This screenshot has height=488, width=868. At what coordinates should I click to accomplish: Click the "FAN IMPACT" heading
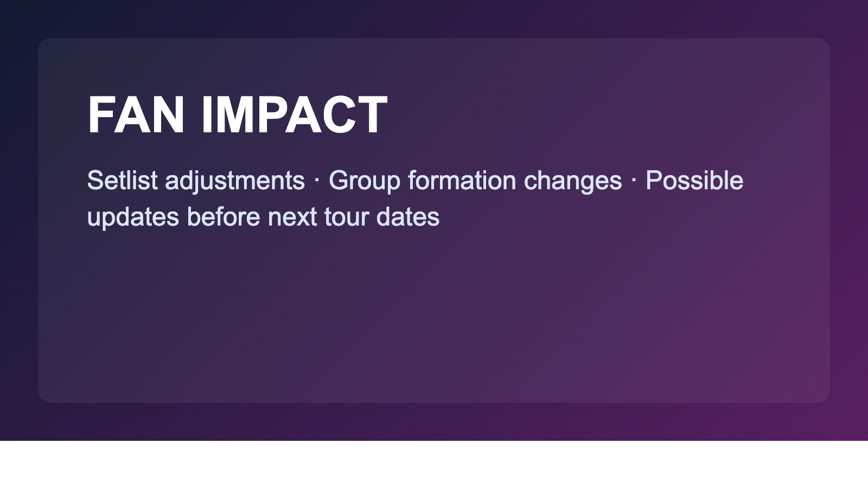click(237, 115)
